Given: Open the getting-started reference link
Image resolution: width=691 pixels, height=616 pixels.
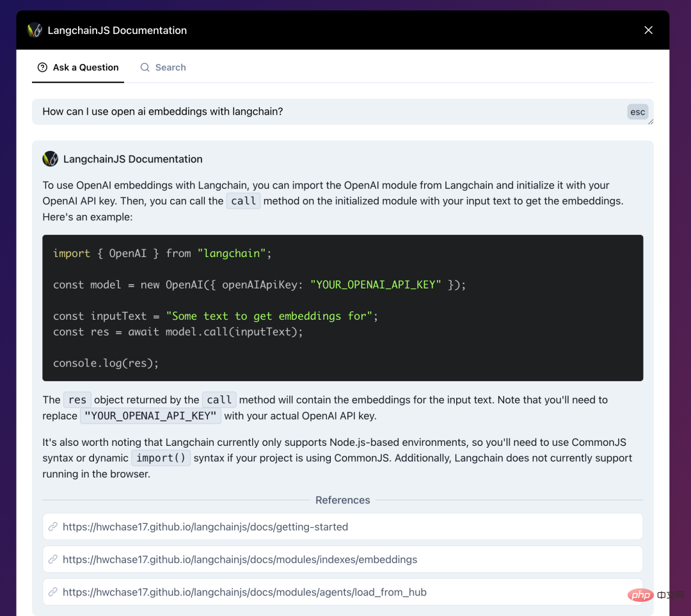Looking at the screenshot, I should (x=205, y=527).
